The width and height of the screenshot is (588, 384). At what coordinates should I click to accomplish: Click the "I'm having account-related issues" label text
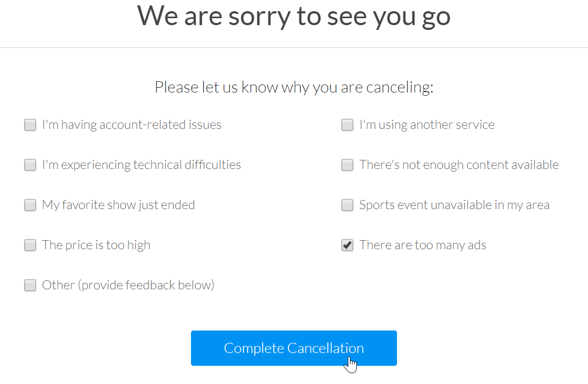[132, 125]
